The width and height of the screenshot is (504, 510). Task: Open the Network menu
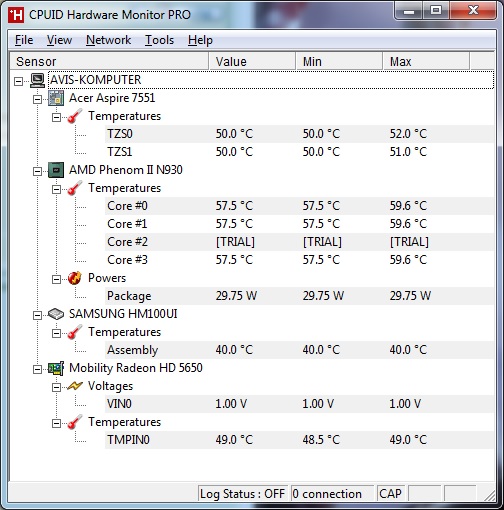point(108,40)
